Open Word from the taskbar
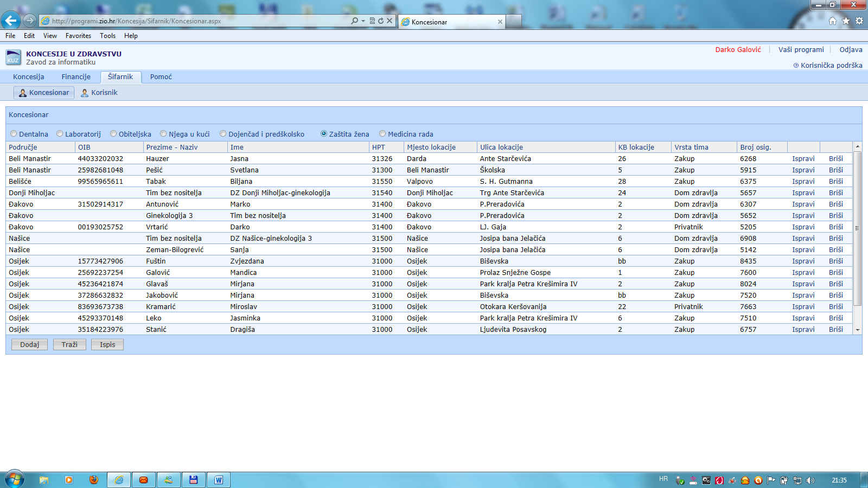 tap(219, 480)
